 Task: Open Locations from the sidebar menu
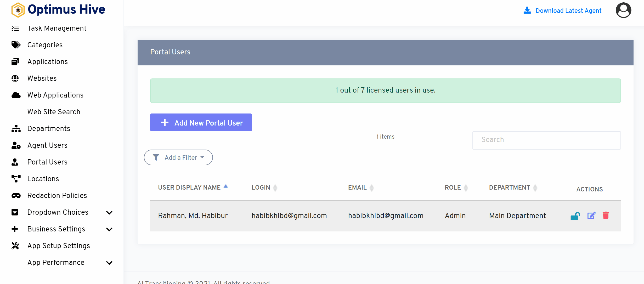pyautogui.click(x=43, y=179)
